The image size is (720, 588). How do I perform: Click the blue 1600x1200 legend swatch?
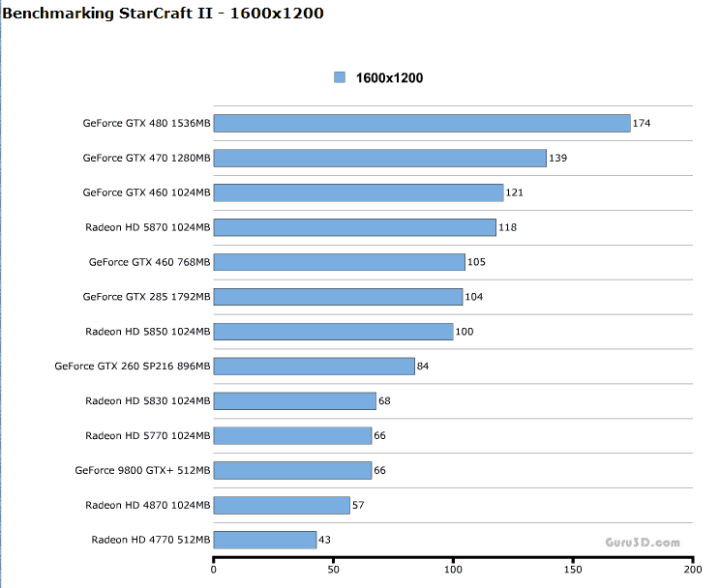point(340,77)
